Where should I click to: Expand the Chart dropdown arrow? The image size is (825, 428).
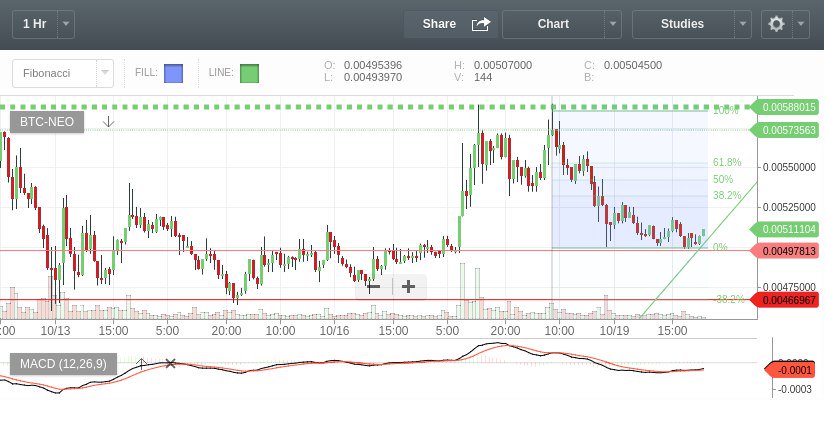pyautogui.click(x=613, y=24)
